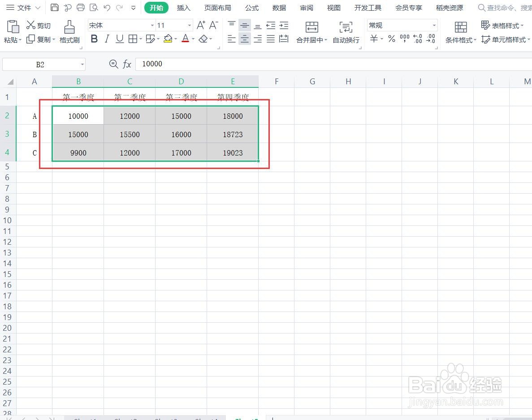Viewport: 532px width, 420px height.
Task: Click the Save icon in quick access toolbar
Action: (x=54, y=8)
